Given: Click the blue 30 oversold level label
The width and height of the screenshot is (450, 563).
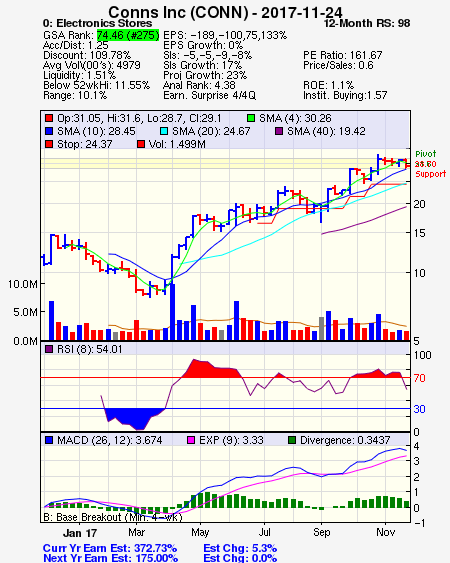Looking at the screenshot, I should 420,409.
